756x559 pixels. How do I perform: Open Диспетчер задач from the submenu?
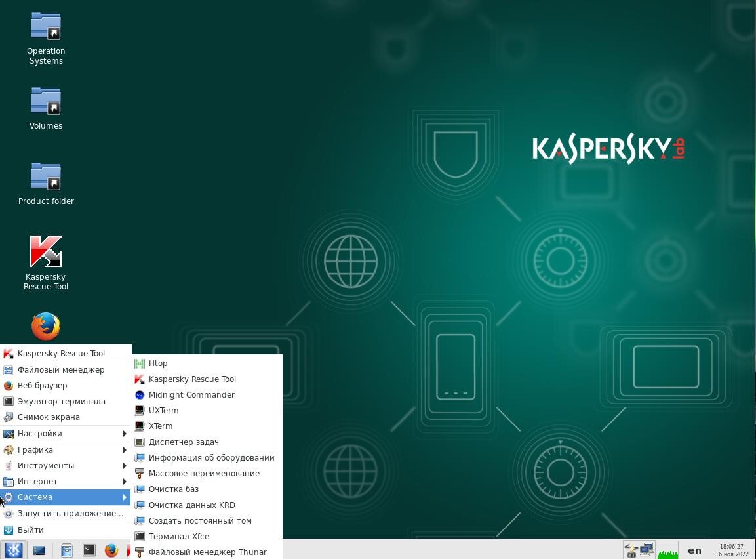pos(207,442)
